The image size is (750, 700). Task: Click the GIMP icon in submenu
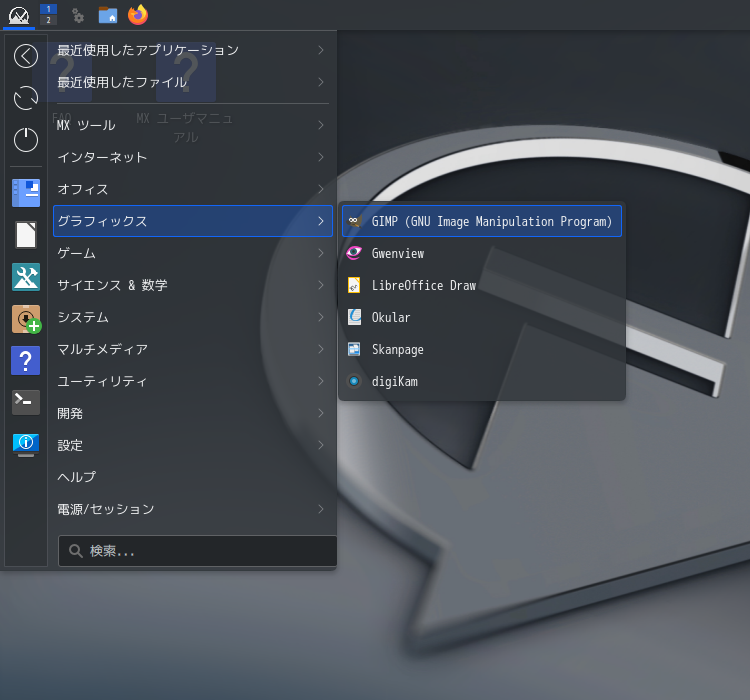354,221
